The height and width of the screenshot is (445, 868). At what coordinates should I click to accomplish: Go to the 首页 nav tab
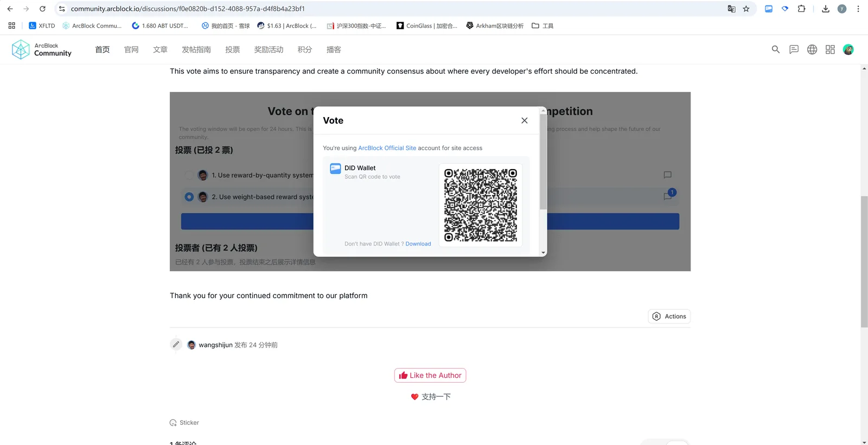pyautogui.click(x=103, y=49)
